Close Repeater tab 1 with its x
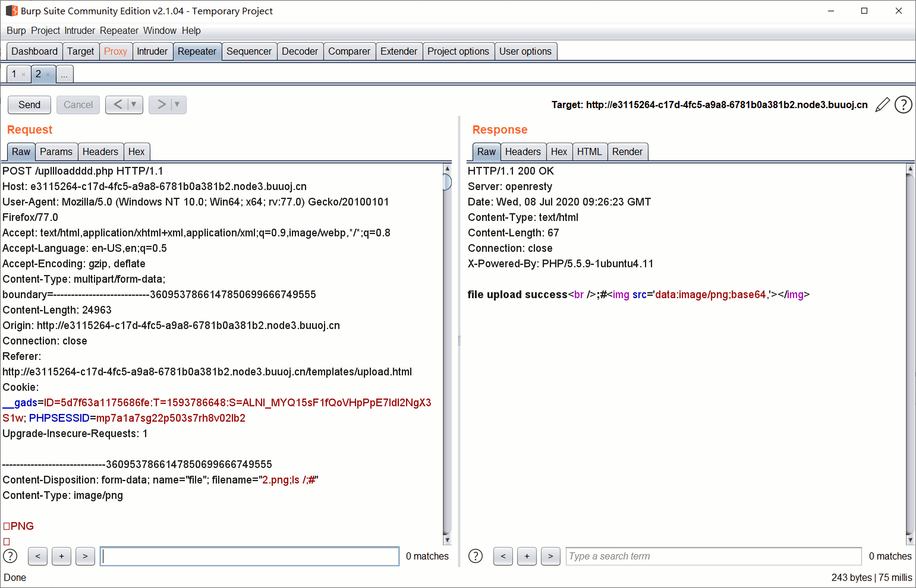Screen dimensions: 916x588 point(23,75)
